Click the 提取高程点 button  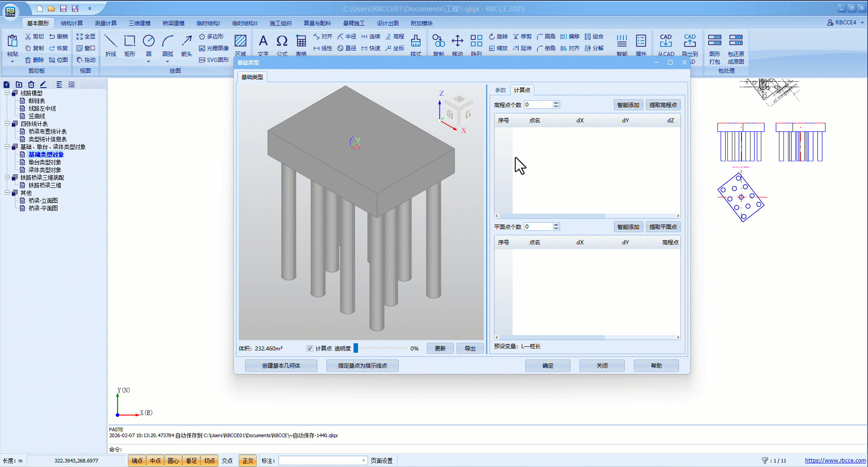pyautogui.click(x=663, y=105)
